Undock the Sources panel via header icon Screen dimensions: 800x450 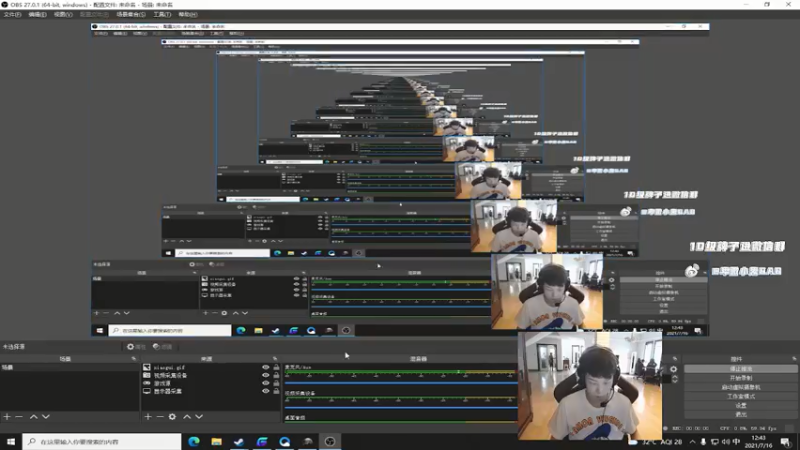(275, 359)
